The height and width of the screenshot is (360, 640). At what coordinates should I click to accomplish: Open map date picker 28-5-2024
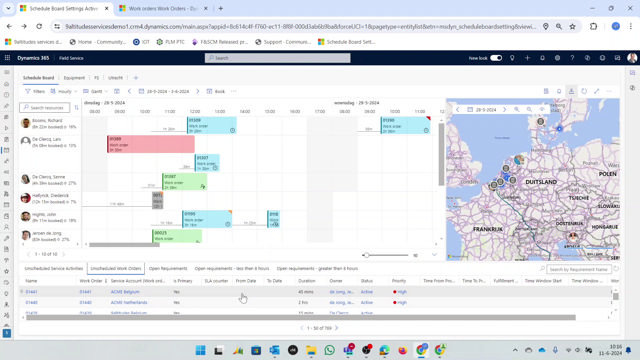pyautogui.click(x=482, y=109)
